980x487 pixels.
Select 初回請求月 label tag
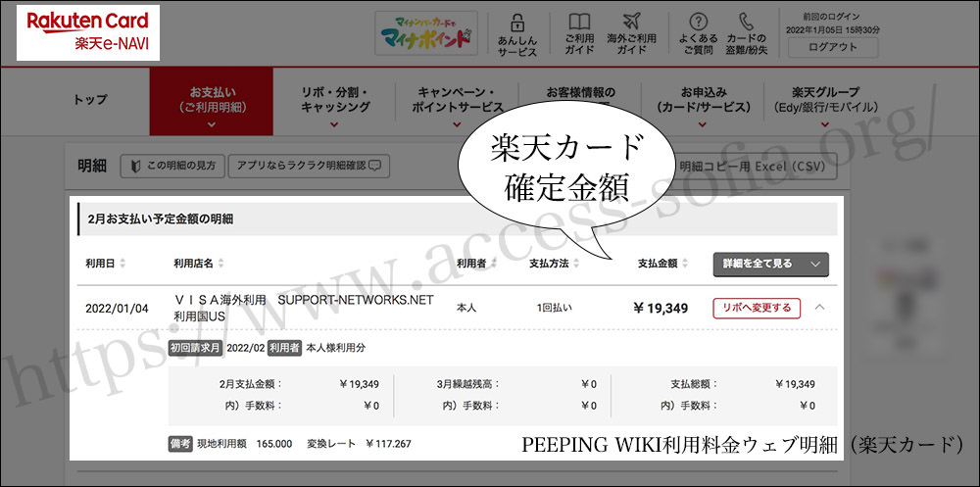tap(195, 348)
